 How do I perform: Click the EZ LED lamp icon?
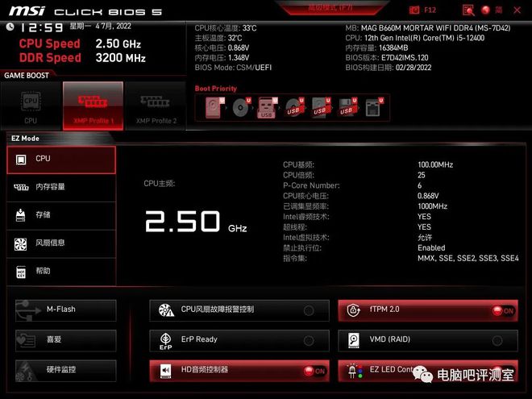tap(354, 371)
